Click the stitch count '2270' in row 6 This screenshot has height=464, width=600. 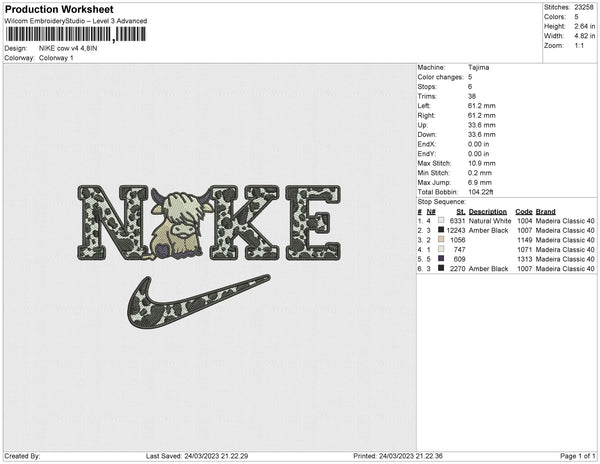(x=458, y=269)
